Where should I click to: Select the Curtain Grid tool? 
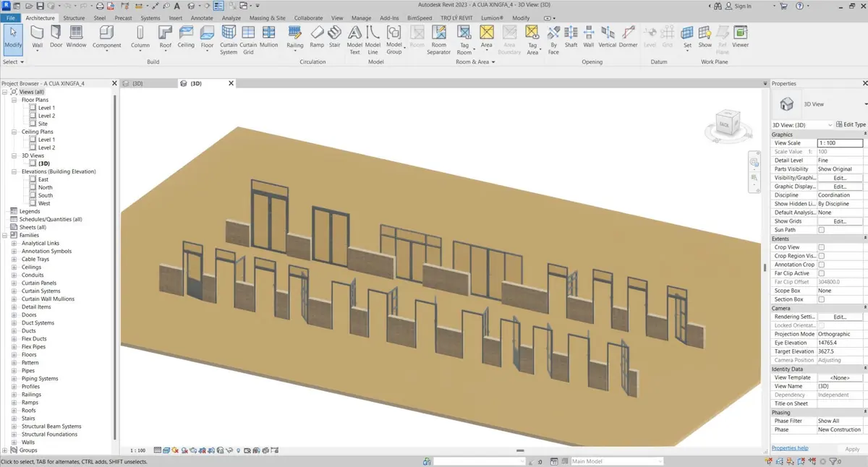(248, 40)
